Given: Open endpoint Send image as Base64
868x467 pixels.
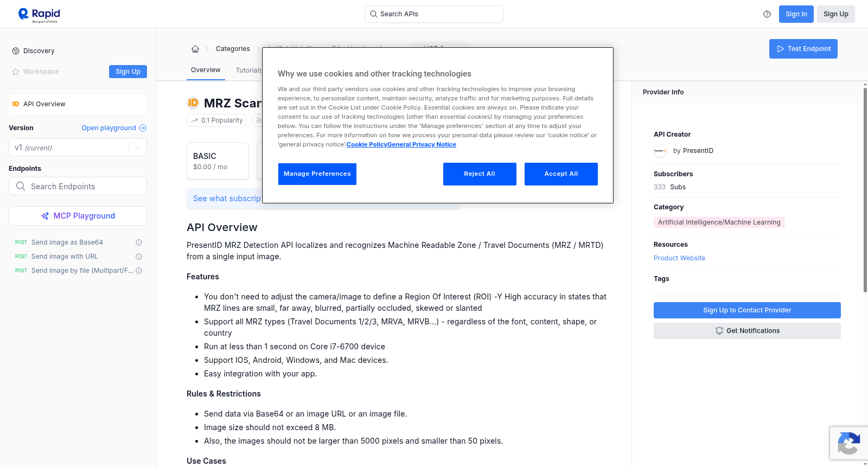Looking at the screenshot, I should 67,242.
